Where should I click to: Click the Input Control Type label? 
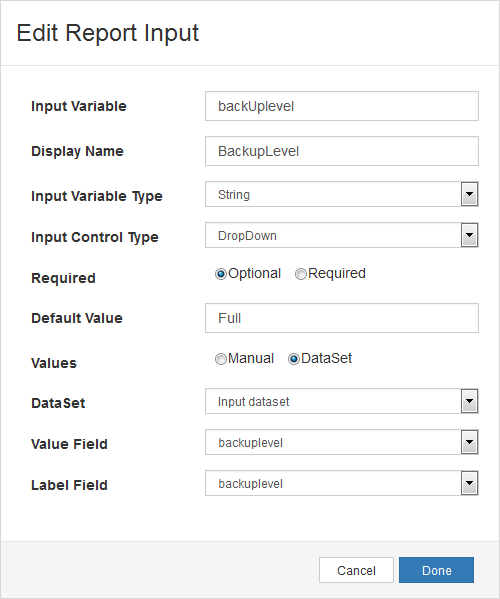[95, 237]
